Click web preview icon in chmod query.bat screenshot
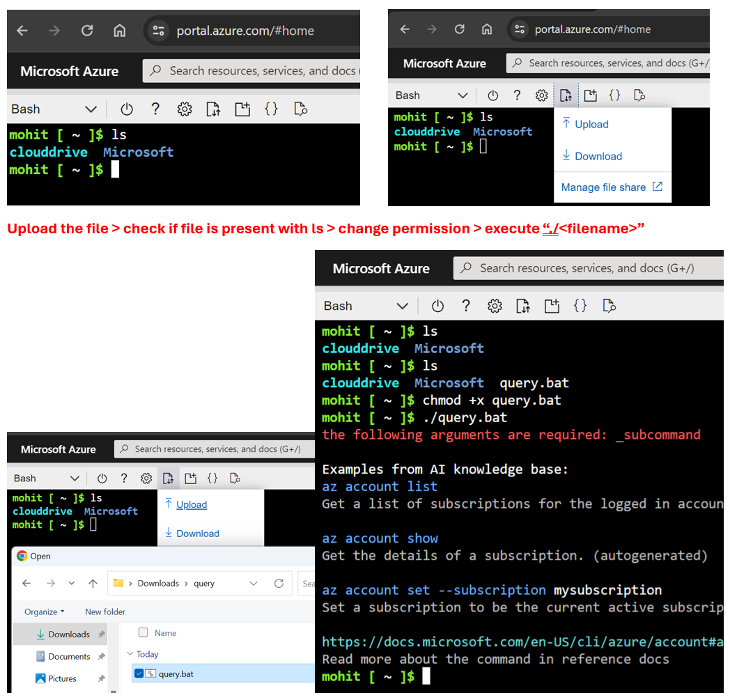730x700 pixels. tap(609, 306)
